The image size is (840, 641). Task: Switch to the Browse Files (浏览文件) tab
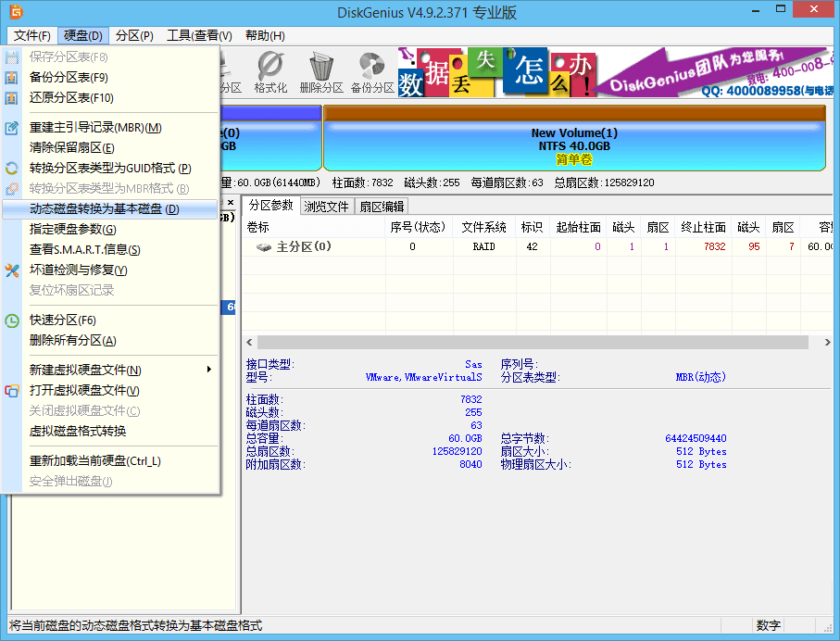click(327, 206)
